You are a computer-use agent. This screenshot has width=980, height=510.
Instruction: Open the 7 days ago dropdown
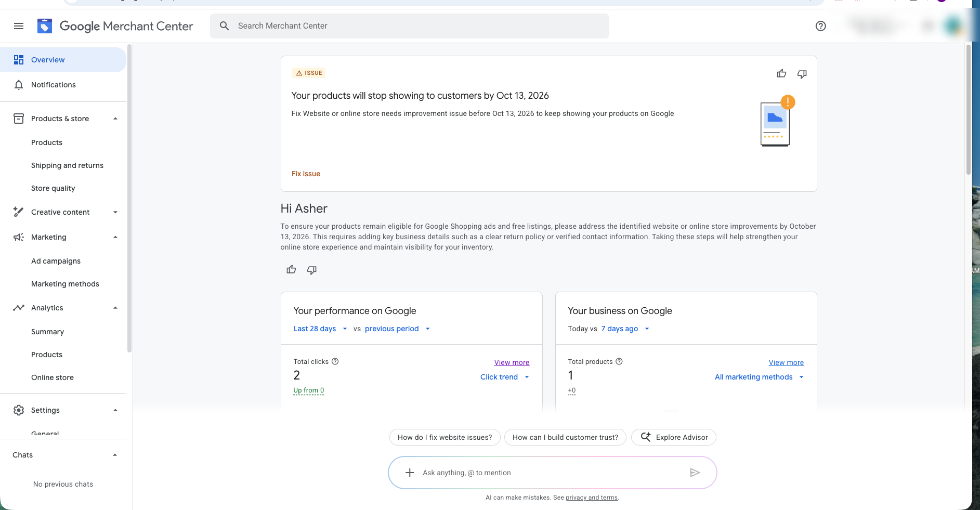coord(625,329)
